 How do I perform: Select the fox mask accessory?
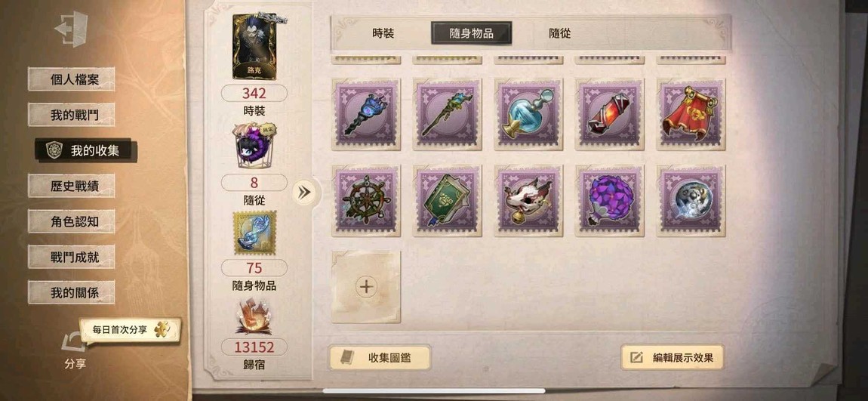click(x=528, y=201)
